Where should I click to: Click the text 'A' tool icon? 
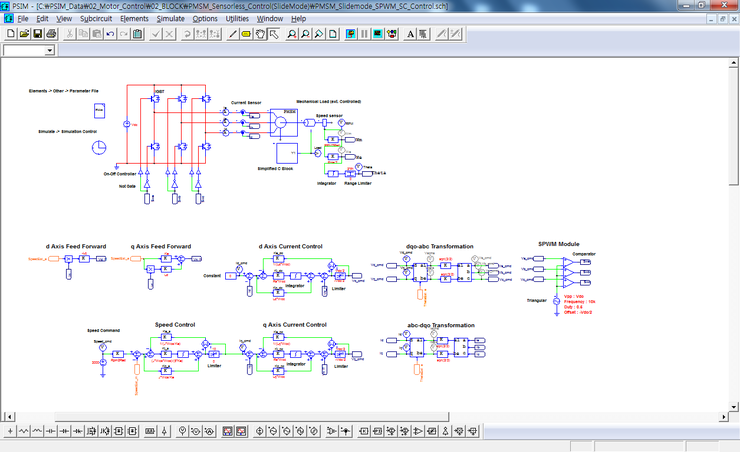[409, 34]
